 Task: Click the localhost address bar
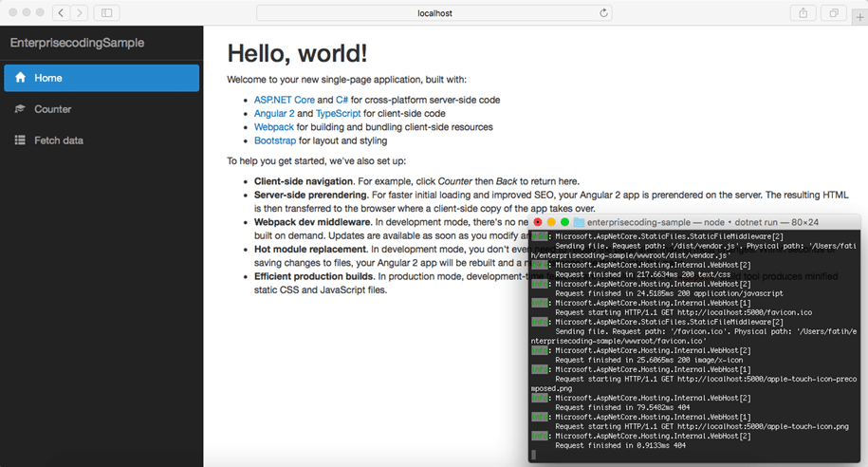434,12
